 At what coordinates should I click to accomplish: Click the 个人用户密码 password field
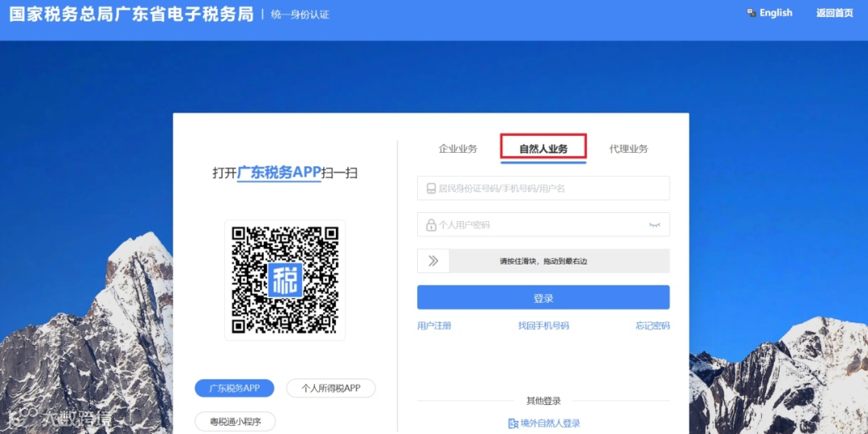(543, 225)
